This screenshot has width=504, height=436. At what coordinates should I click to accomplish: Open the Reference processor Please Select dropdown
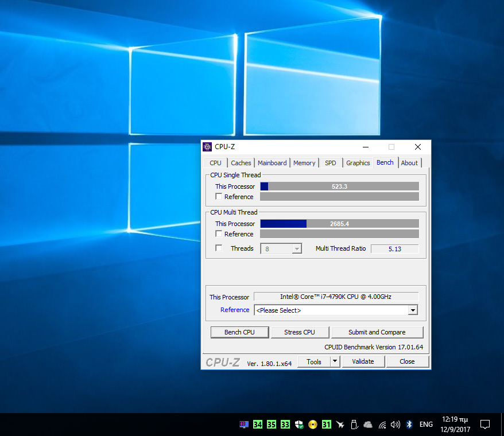click(x=336, y=310)
